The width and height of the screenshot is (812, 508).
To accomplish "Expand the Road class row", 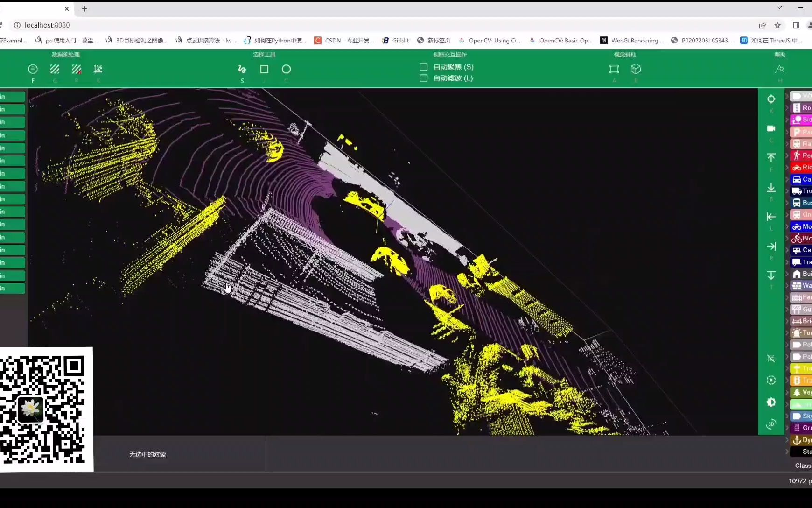I will pyautogui.click(x=787, y=108).
